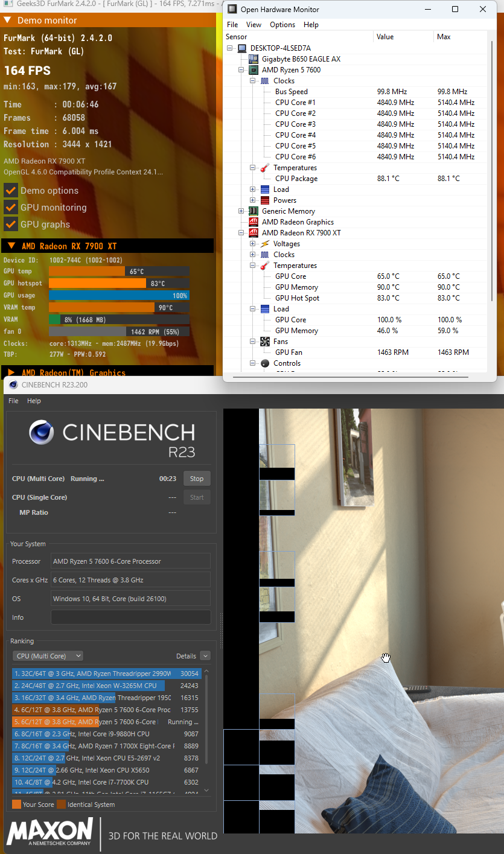Stop the running Cinebench multi core test

pos(197,479)
